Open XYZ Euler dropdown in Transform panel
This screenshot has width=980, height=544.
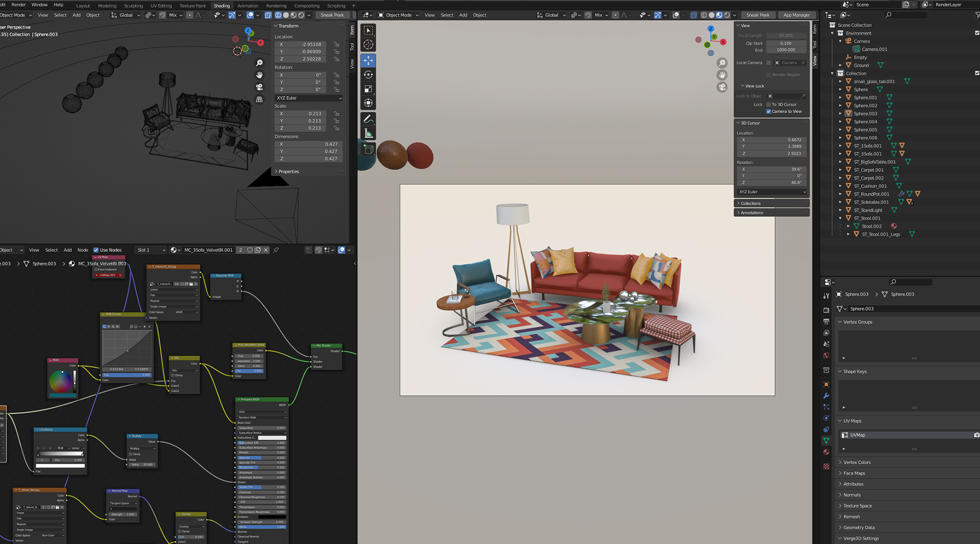coord(309,98)
